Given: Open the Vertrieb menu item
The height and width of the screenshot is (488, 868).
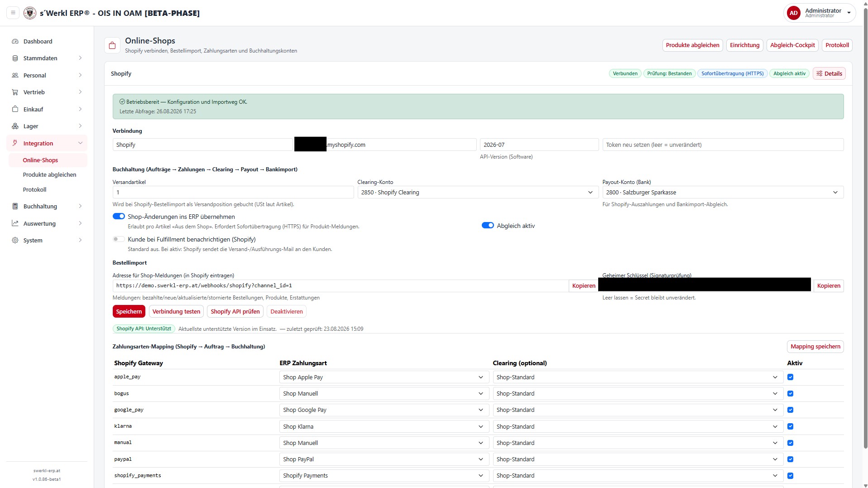Looking at the screenshot, I should (x=47, y=92).
